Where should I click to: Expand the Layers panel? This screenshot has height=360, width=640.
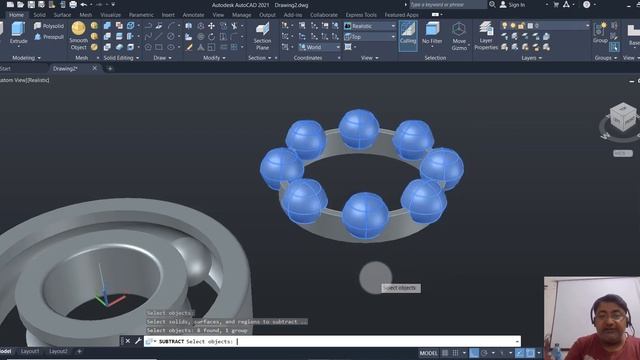coord(531,58)
